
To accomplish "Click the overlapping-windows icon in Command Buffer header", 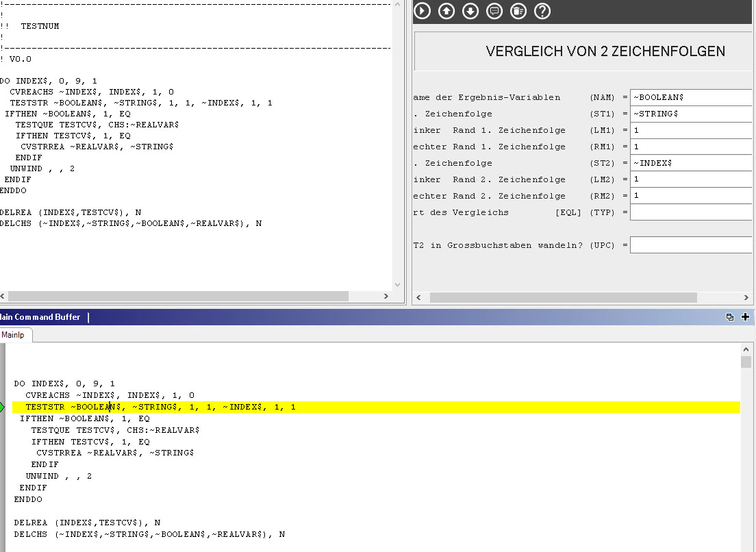I will (729, 316).
